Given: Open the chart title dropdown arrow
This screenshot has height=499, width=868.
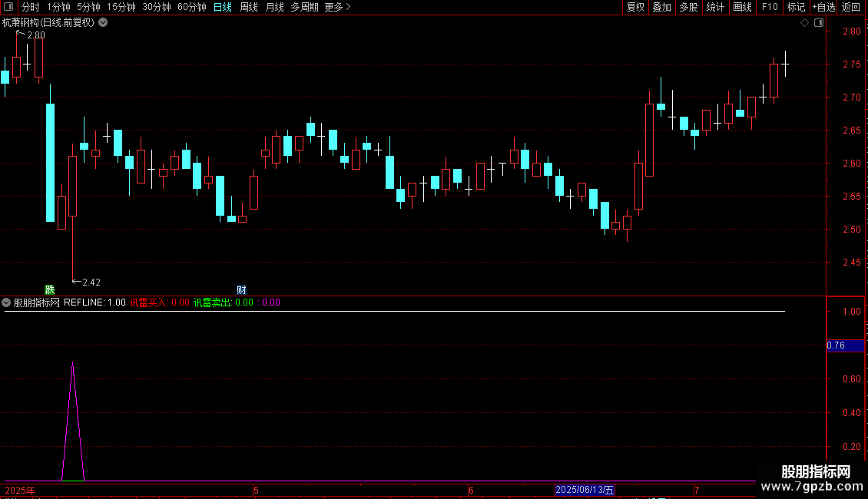Looking at the screenshot, I should 103,22.
